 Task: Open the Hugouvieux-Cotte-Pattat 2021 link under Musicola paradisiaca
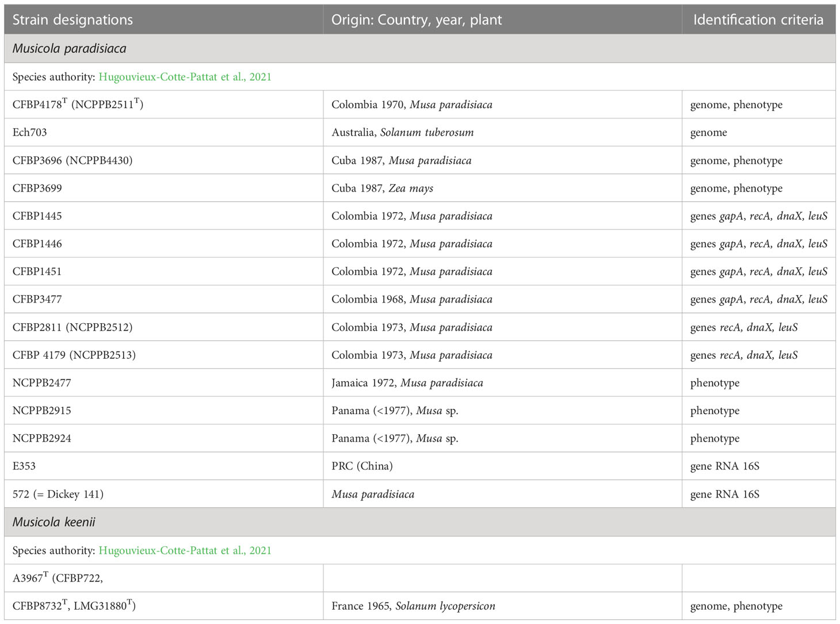click(185, 77)
